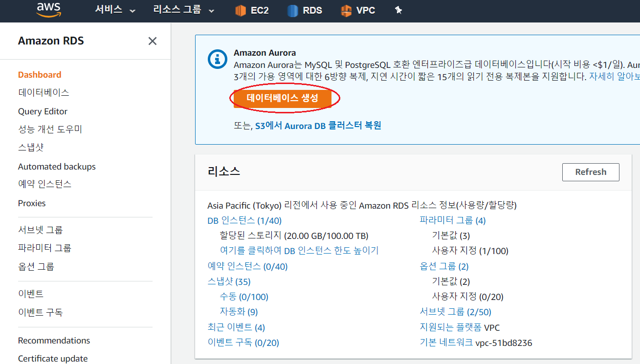Open 파라미터 그룹 in the sidebar
The width and height of the screenshot is (640, 364).
tap(44, 248)
